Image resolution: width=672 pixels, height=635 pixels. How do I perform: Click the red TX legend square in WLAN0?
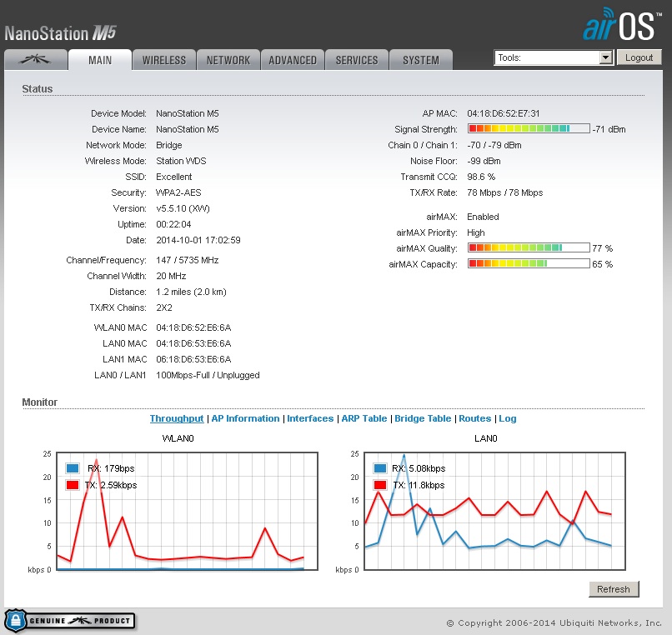pyautogui.click(x=73, y=484)
